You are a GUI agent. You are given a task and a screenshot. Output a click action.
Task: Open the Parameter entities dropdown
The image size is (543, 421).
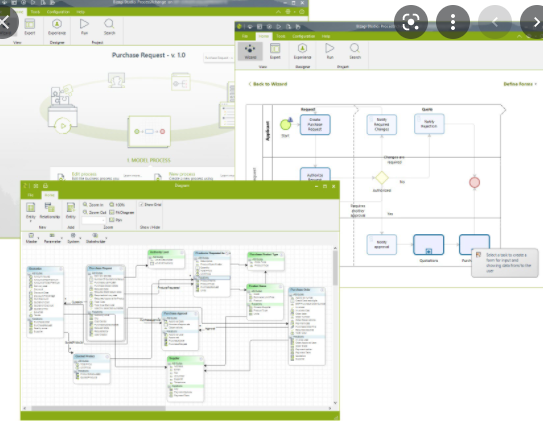[x=53, y=238]
